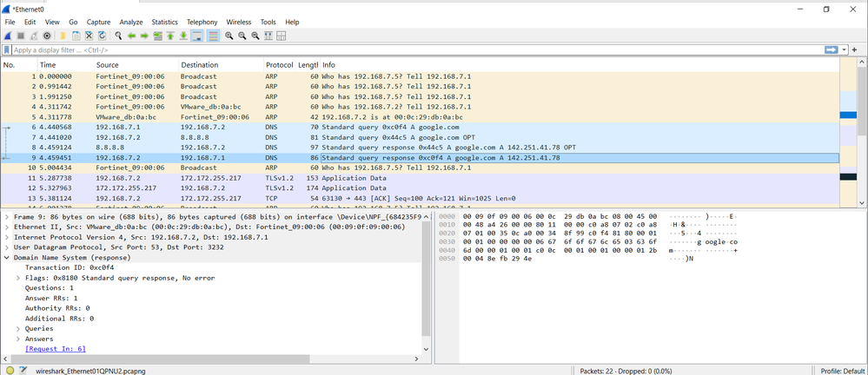Sort packets by the Time column header

point(64,65)
